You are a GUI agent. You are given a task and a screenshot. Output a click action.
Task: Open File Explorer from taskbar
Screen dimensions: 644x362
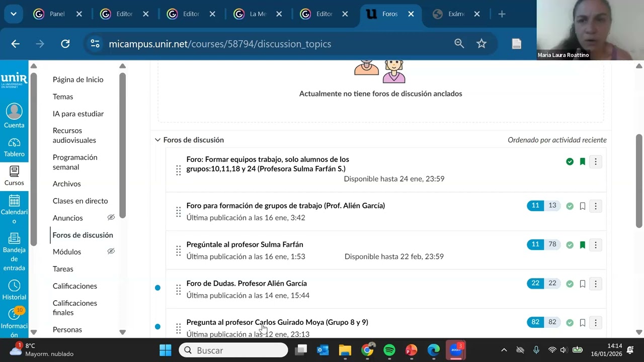[345, 350]
